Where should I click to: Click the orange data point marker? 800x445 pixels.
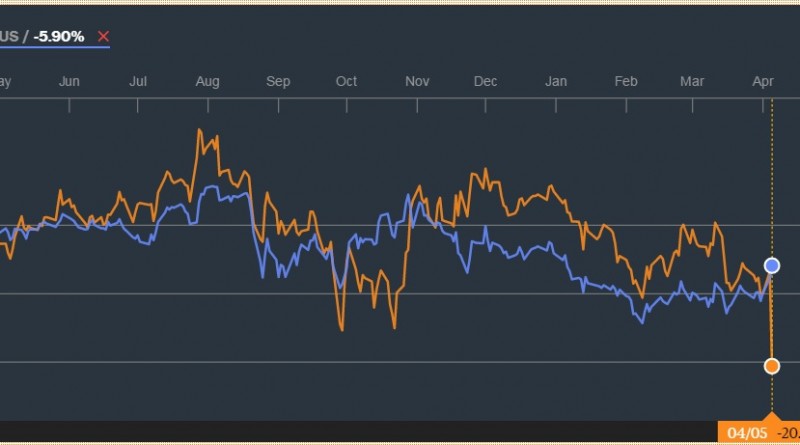point(771,366)
